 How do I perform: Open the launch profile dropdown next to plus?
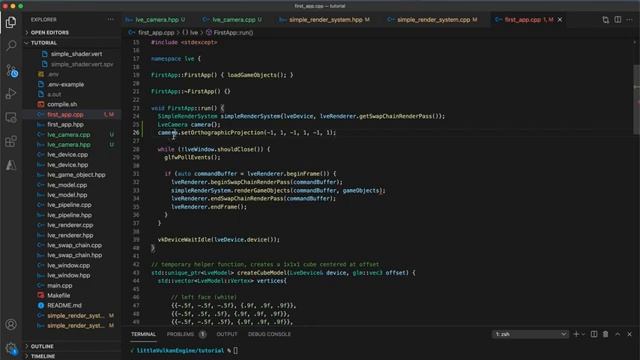[583, 334]
